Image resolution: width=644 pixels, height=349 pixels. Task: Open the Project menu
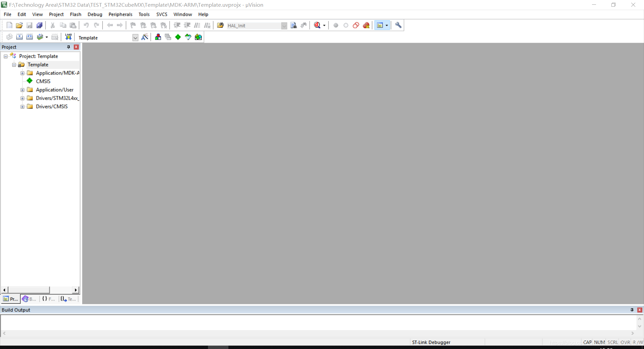pyautogui.click(x=56, y=14)
